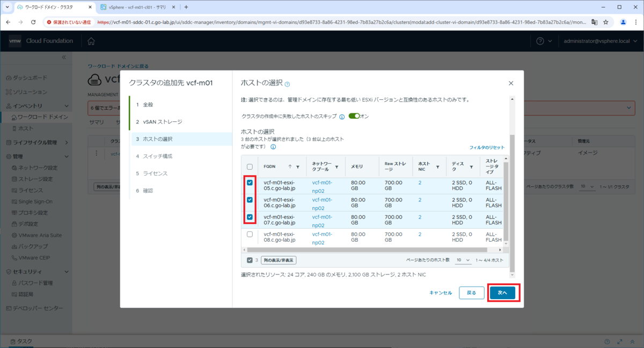The height and width of the screenshot is (348, 644).
Task: Click フィルタのリセット link
Action: click(x=487, y=147)
